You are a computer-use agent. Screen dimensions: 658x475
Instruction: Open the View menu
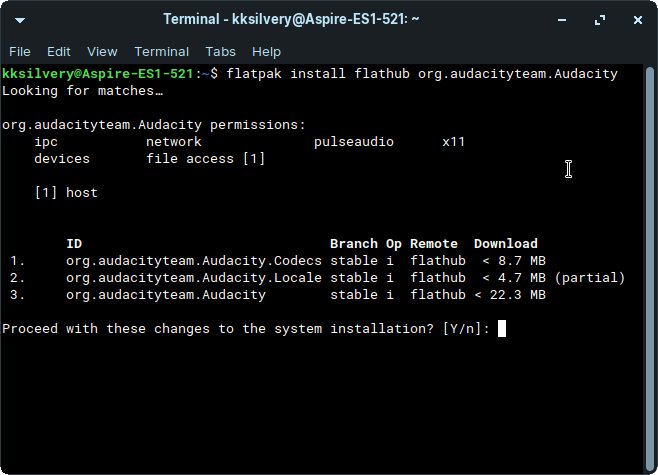(102, 51)
